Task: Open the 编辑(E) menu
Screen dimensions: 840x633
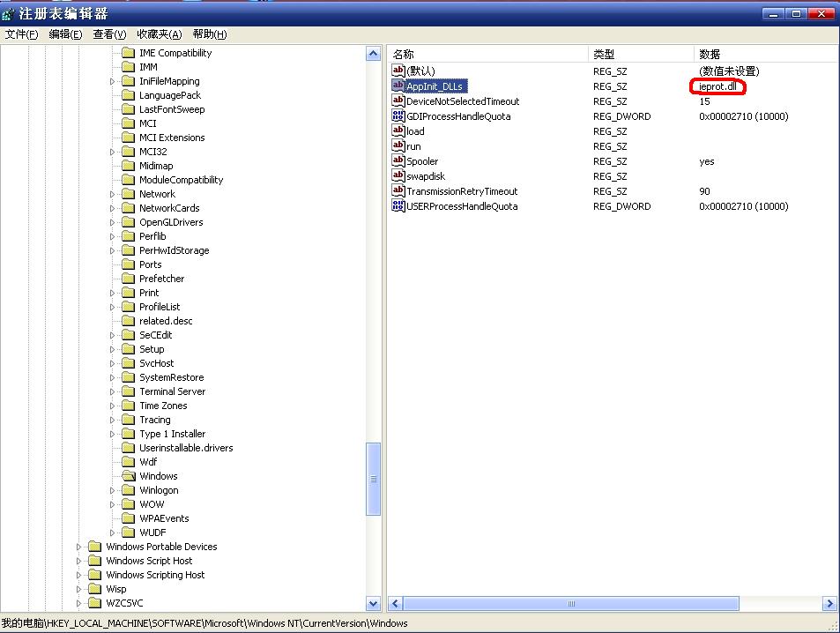Action: pyautogui.click(x=65, y=34)
